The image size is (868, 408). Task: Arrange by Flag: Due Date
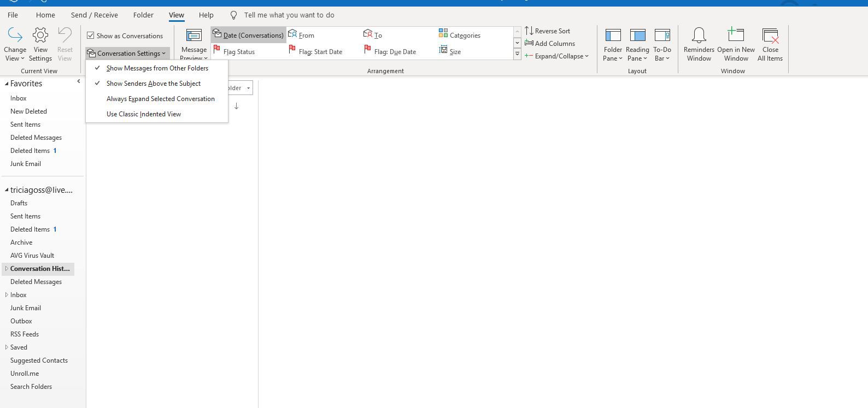point(390,51)
